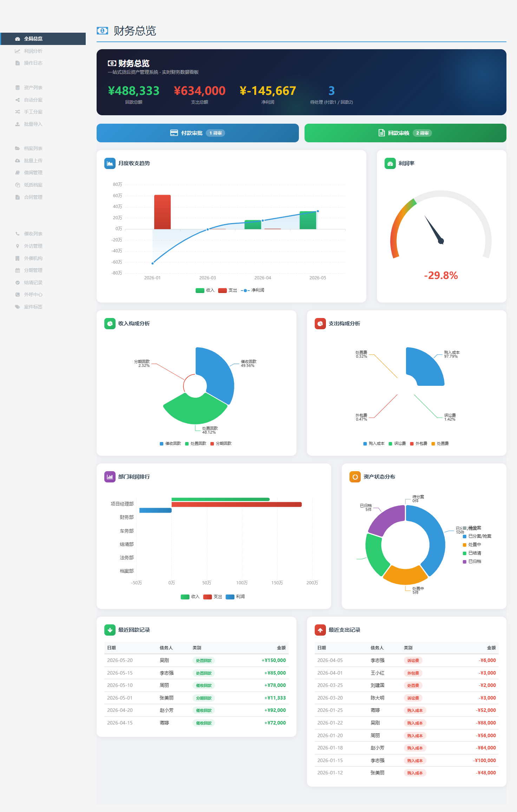The height and width of the screenshot is (812, 517).
Task: Click the 月度收支趋势 area chart icon
Action: point(110,163)
